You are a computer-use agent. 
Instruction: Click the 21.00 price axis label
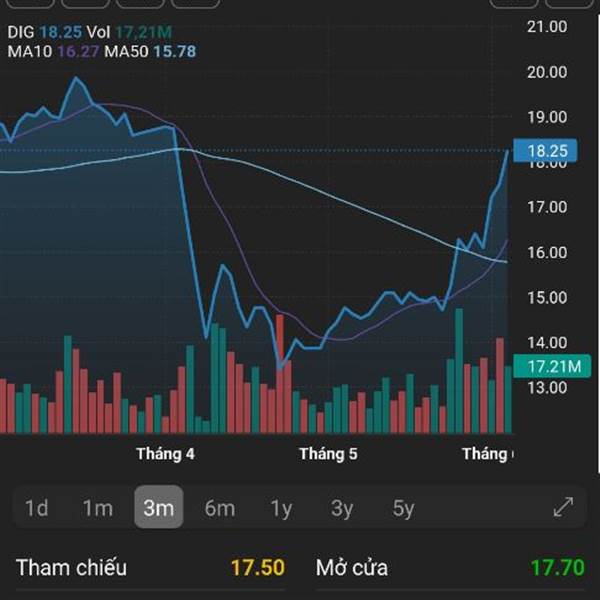547,27
